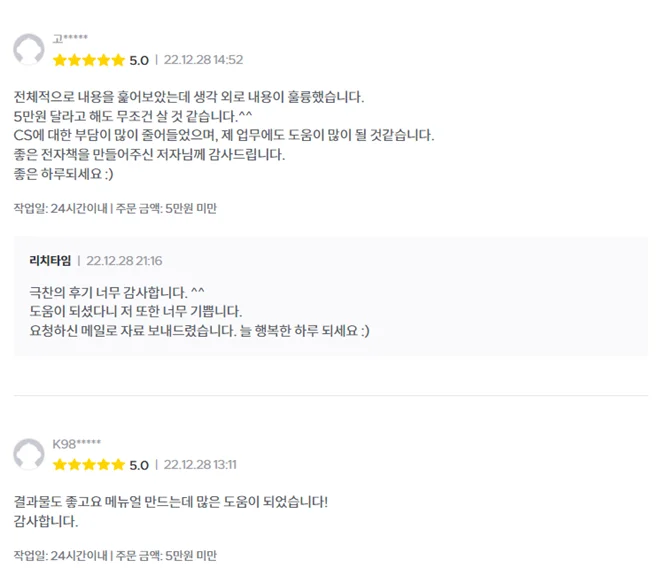Click the second review's 주문 금액: 5만원 미만 line
This screenshot has height=583, width=658.
click(166, 556)
